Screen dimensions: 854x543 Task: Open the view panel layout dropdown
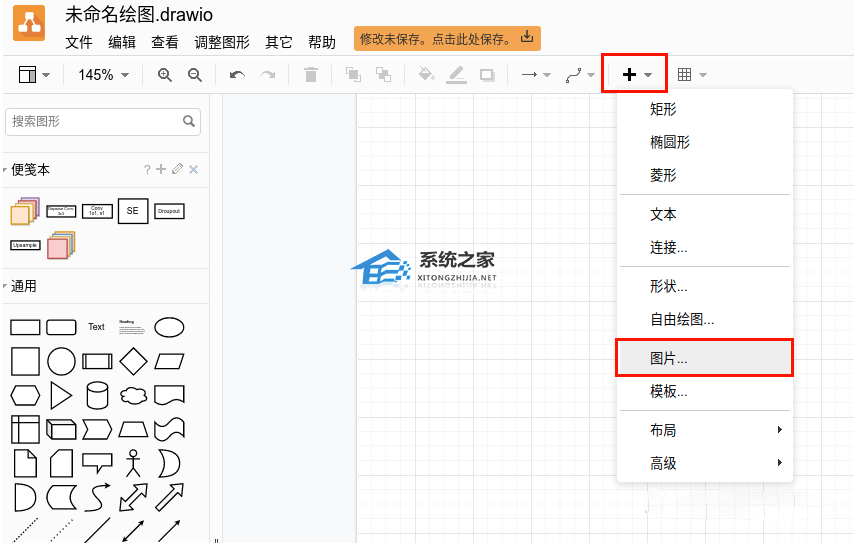(x=34, y=74)
